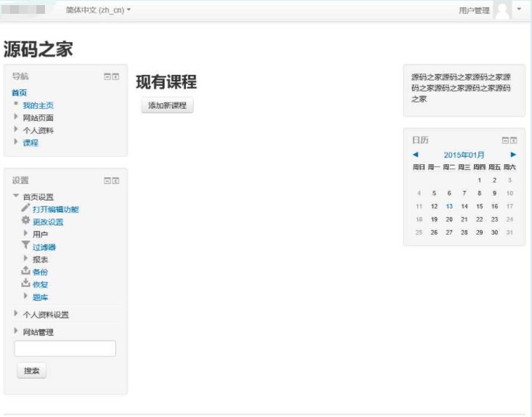Expand the 题库 settings node
Viewport: 532px width, 417px height.
25,296
